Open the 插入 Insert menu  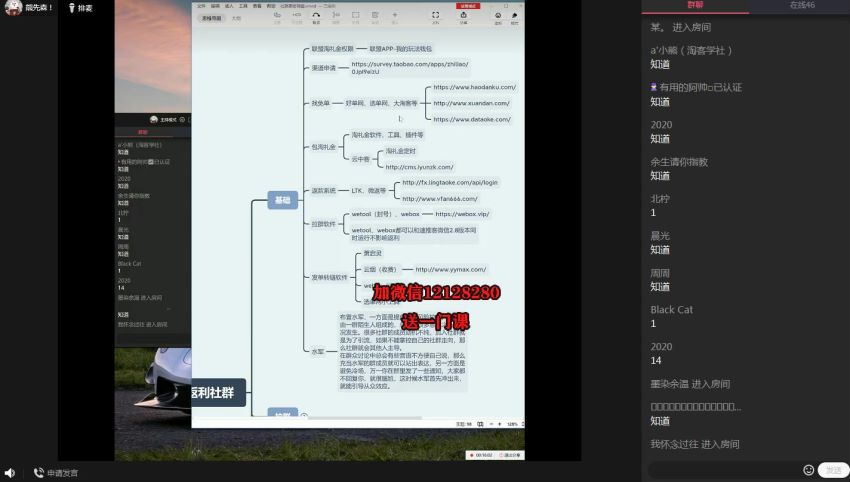click(229, 6)
